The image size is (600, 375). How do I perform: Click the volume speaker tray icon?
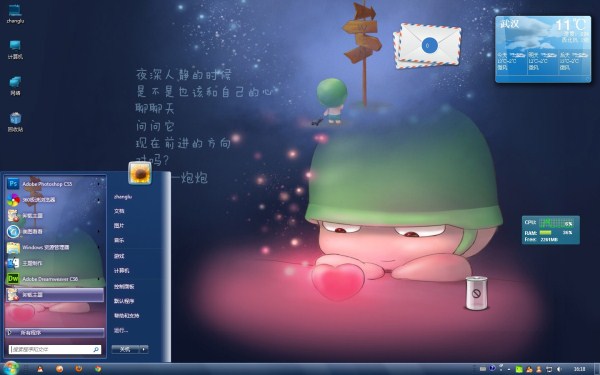tap(558, 369)
